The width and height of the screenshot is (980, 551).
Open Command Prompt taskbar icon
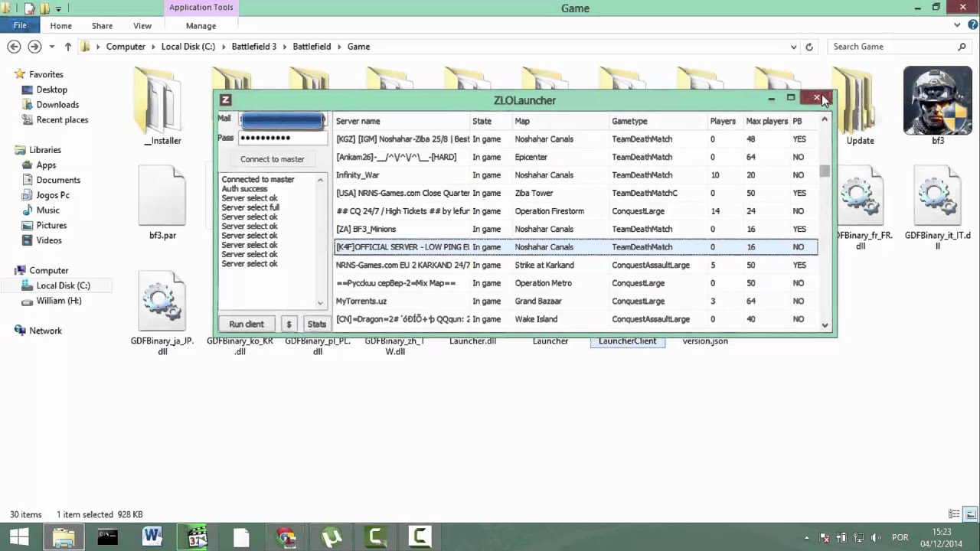(x=107, y=537)
